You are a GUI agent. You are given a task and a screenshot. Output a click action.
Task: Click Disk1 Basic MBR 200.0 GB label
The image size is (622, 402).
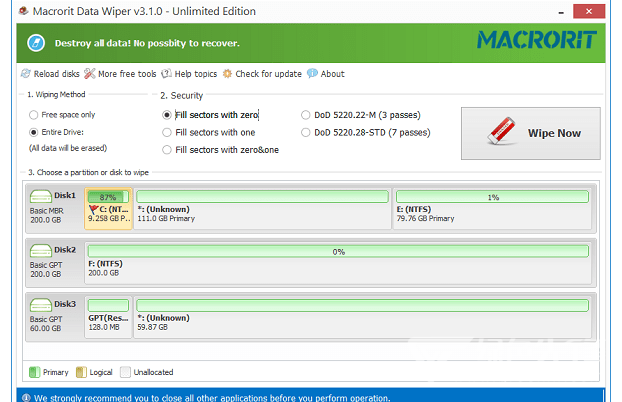[46, 215]
